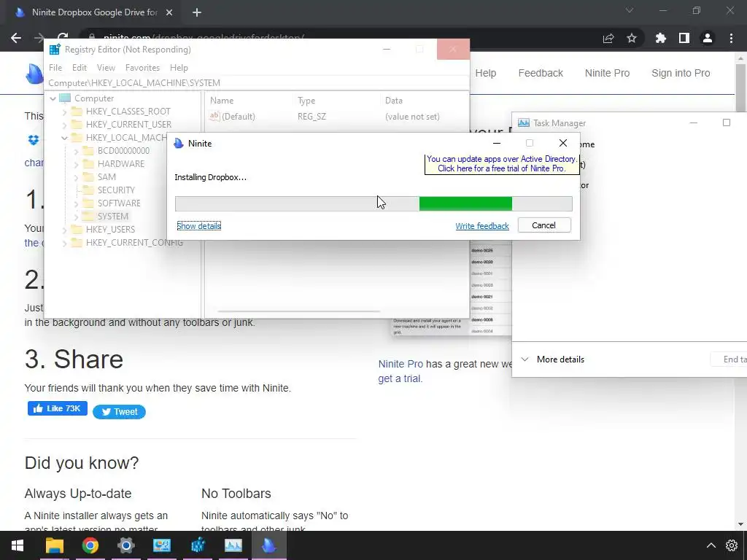Screen dimensions: 747x560
Task: Cancel the Ninite installation
Action: pyautogui.click(x=544, y=225)
